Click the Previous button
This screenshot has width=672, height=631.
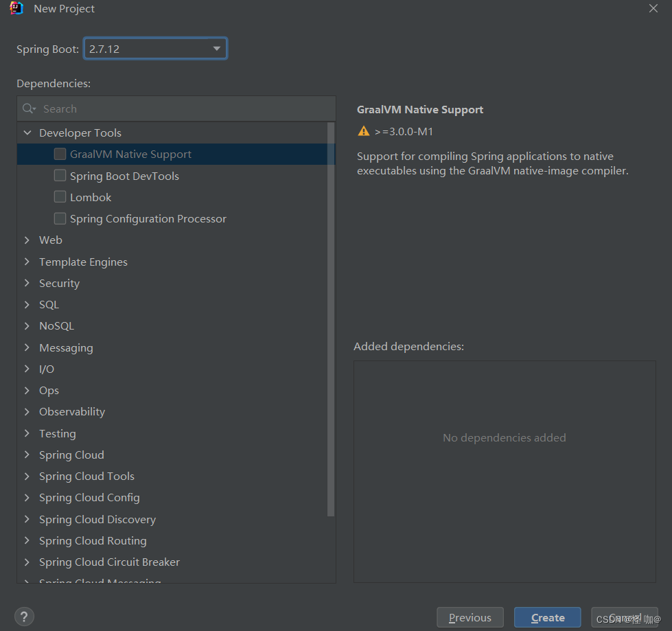tap(470, 617)
